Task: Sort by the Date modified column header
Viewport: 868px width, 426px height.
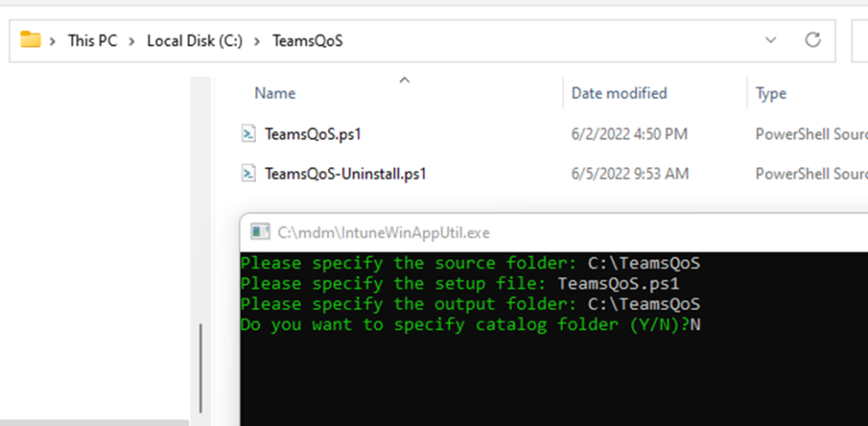Action: click(619, 93)
